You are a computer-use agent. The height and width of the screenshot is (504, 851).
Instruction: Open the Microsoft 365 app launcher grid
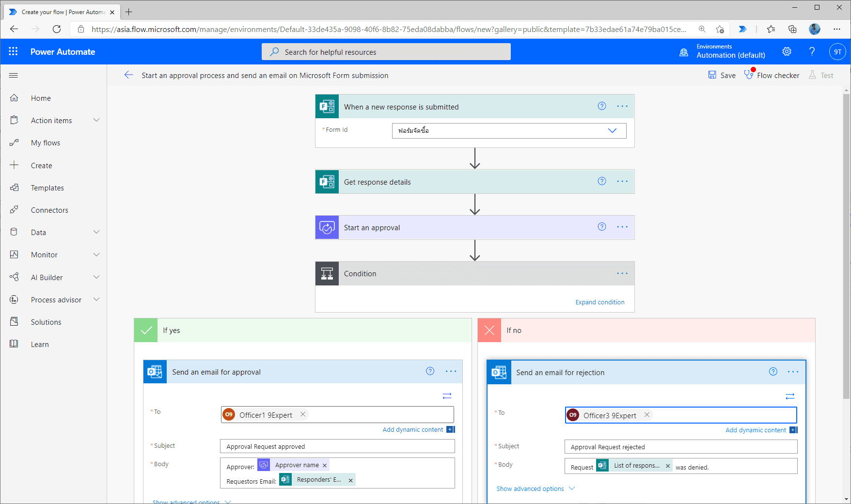coord(13,51)
